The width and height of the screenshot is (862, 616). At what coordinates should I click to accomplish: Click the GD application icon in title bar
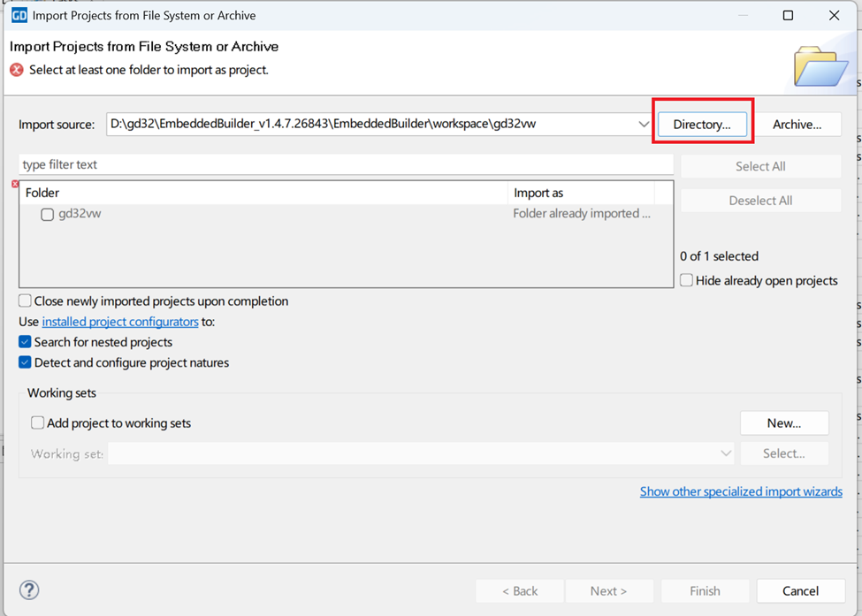tap(19, 15)
